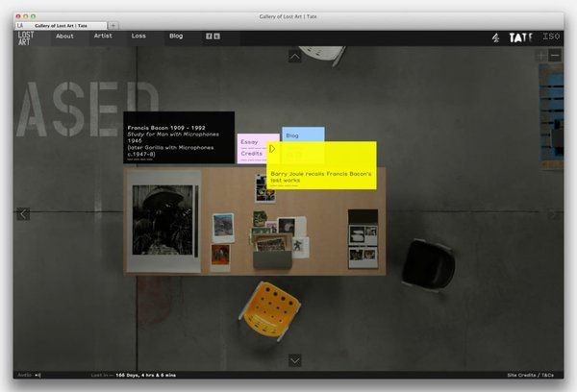Click the Tate logo
This screenshot has height=392, width=577.
520,37
